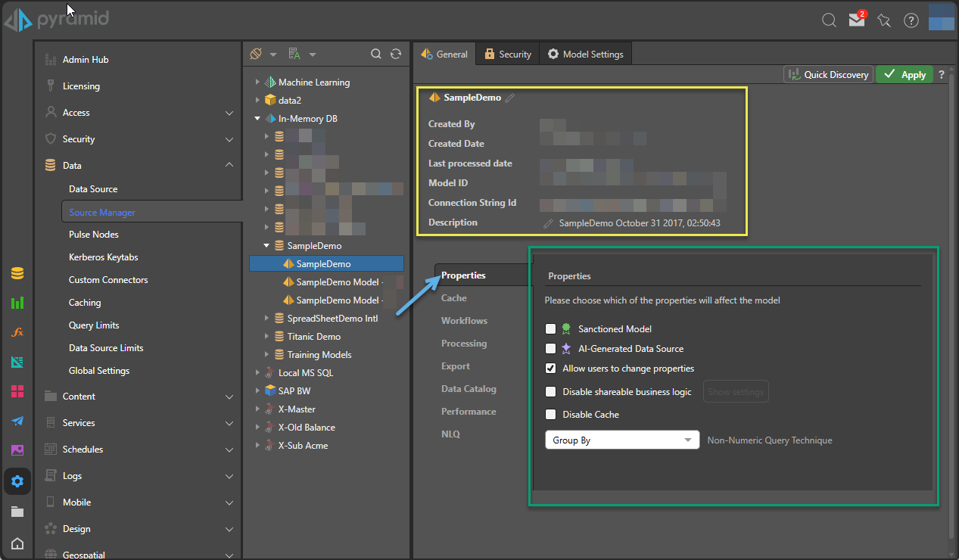Open the notifications mail icon with badge
Viewport: 959px width, 560px height.
click(x=857, y=20)
